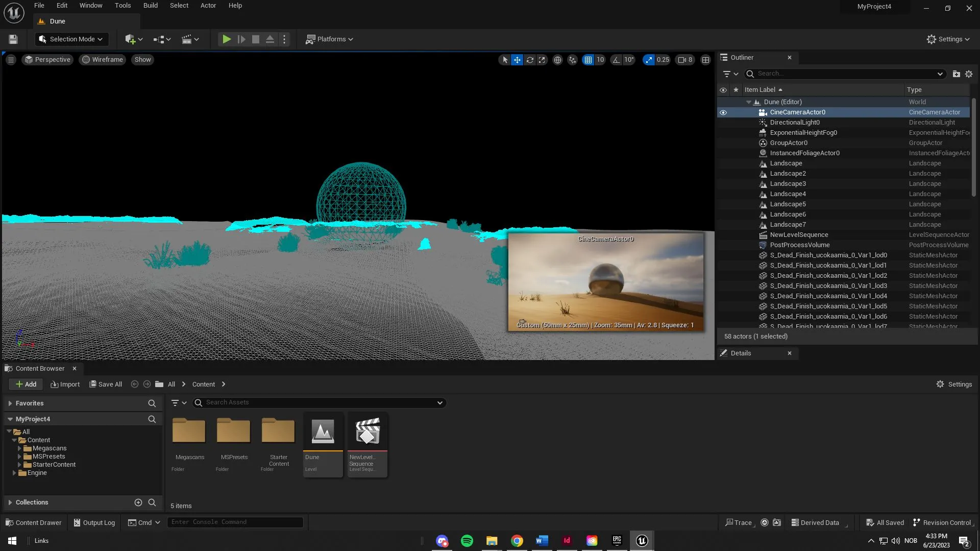Screen dimensions: 980x551
Task: Open the Actor menu
Action: click(208, 6)
